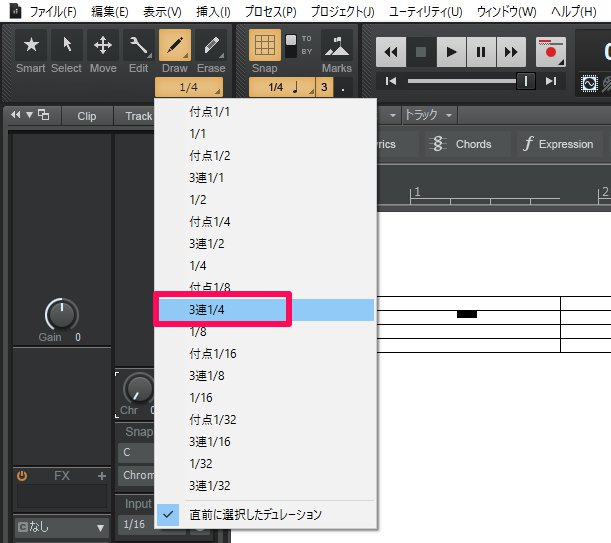Toggle 直前に選択したデュレーション checkbox item

point(265,515)
